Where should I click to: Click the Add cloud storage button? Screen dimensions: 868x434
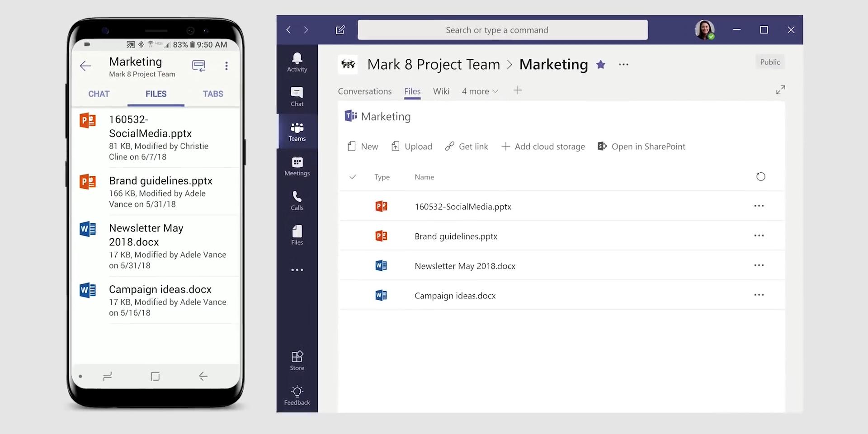543,146
